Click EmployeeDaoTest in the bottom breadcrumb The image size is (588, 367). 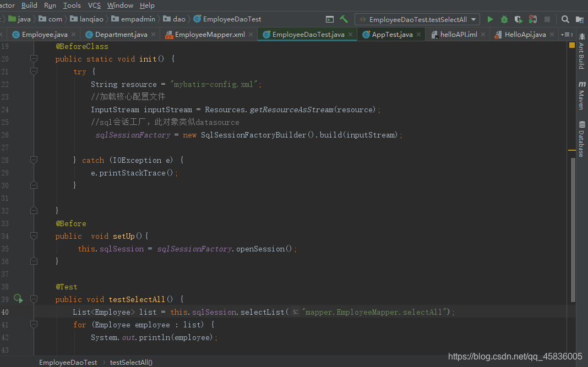[68, 362]
